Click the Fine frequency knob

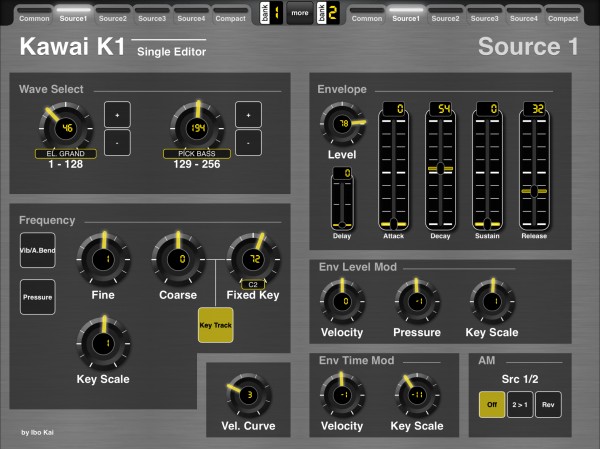104,259
